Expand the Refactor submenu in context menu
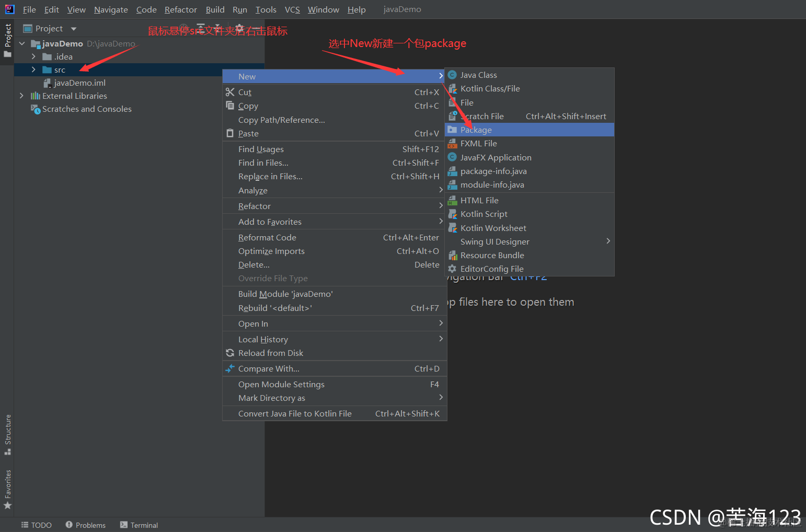The width and height of the screenshot is (806, 532). 335,206
